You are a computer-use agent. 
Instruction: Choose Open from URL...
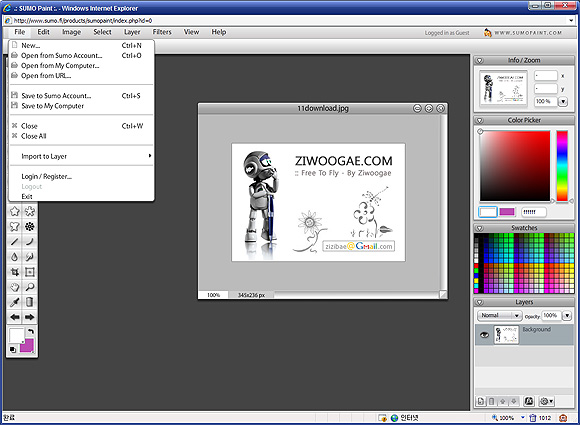click(81, 75)
